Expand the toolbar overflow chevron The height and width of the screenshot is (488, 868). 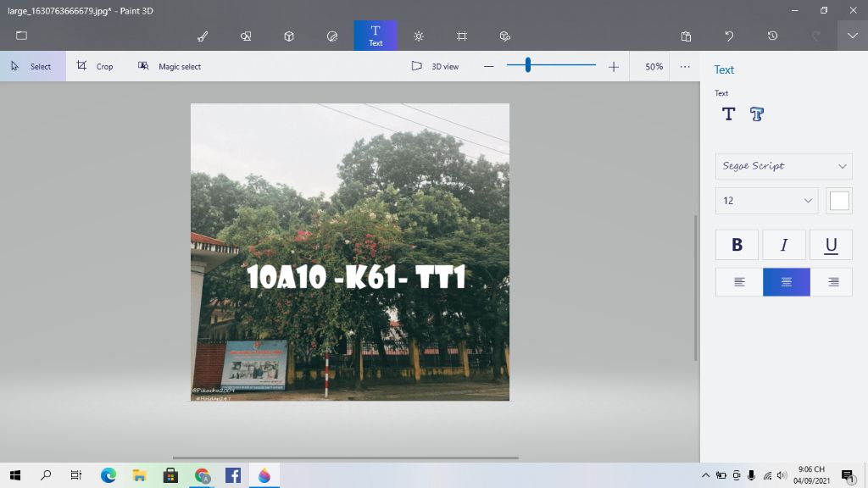pyautogui.click(x=853, y=36)
